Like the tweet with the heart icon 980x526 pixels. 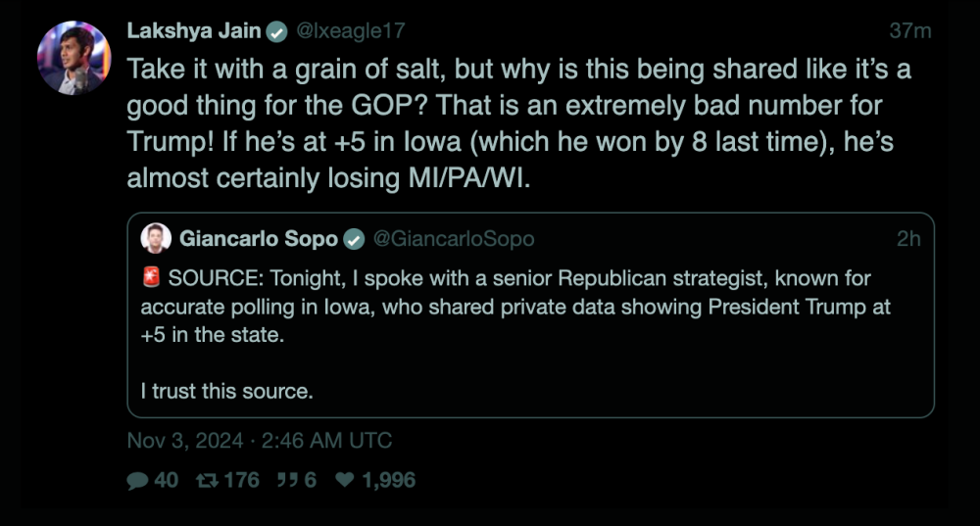point(345,480)
